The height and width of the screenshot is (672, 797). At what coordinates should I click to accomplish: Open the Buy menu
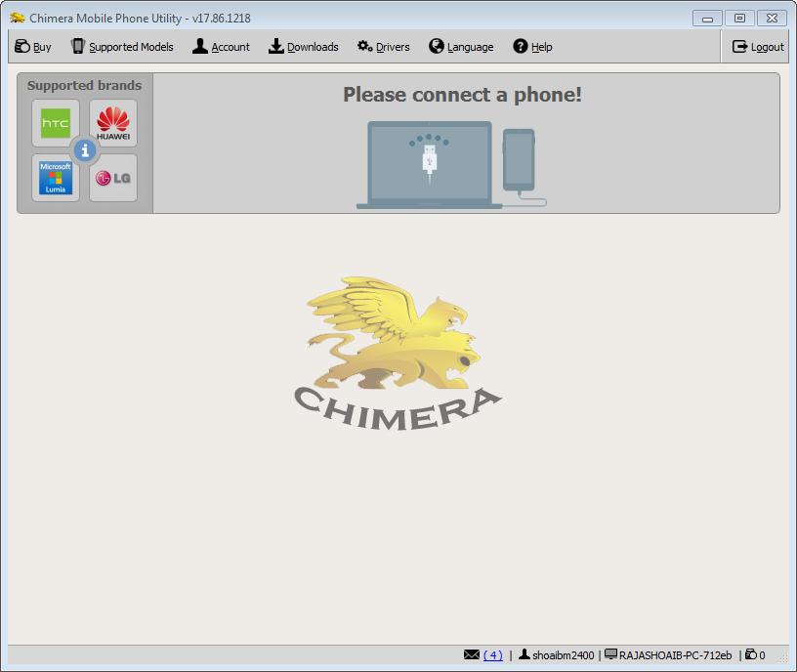click(x=33, y=47)
